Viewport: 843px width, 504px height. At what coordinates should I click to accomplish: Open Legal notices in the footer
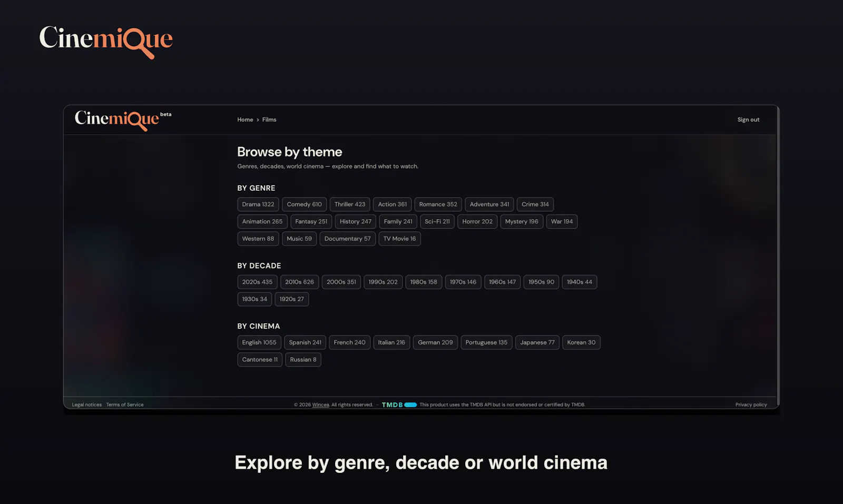(x=87, y=405)
